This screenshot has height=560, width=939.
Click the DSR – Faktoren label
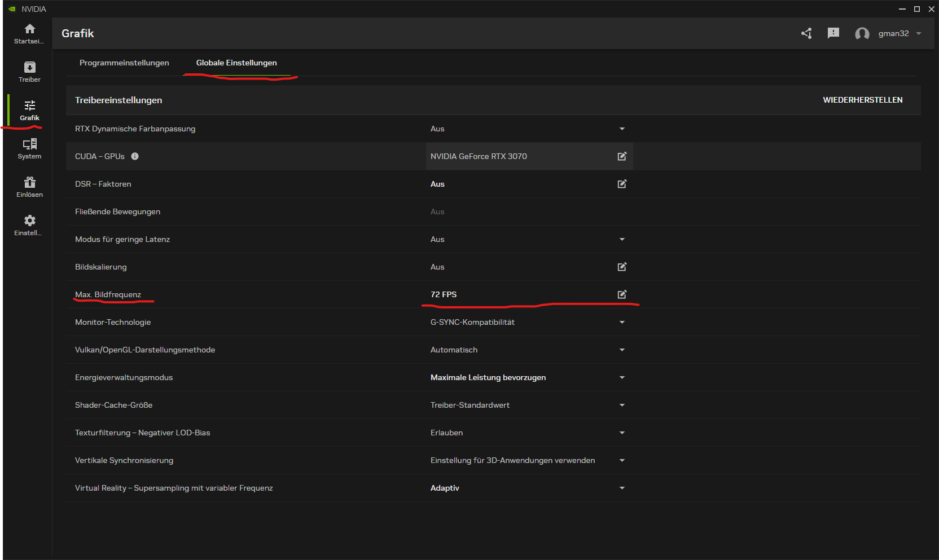(x=103, y=184)
